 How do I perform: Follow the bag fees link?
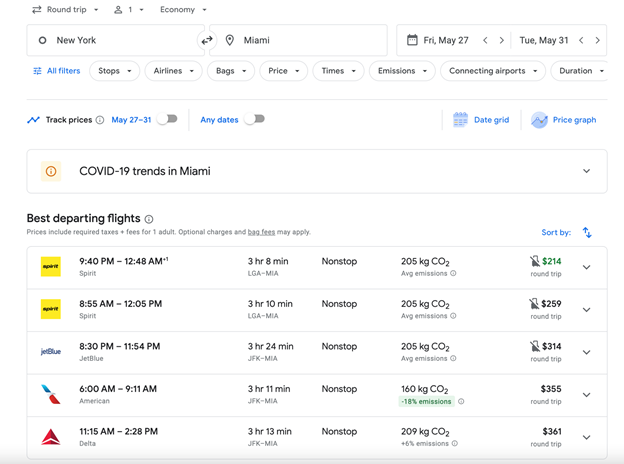click(x=261, y=232)
